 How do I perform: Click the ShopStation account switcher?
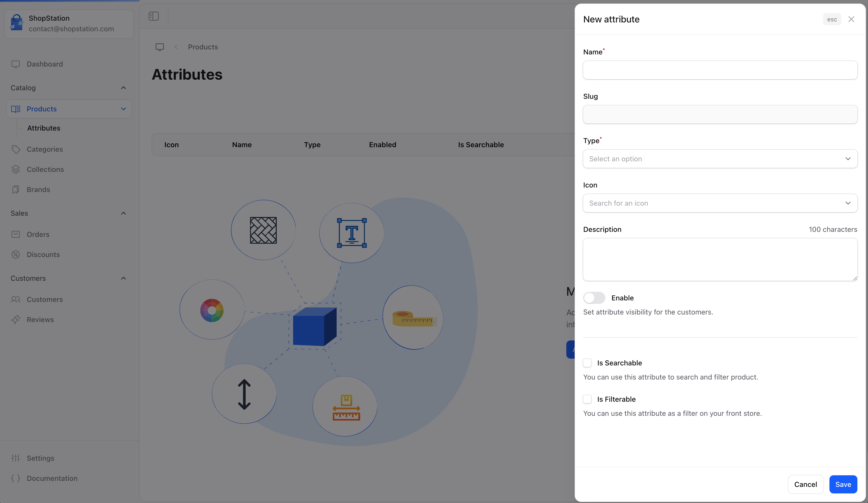69,24
